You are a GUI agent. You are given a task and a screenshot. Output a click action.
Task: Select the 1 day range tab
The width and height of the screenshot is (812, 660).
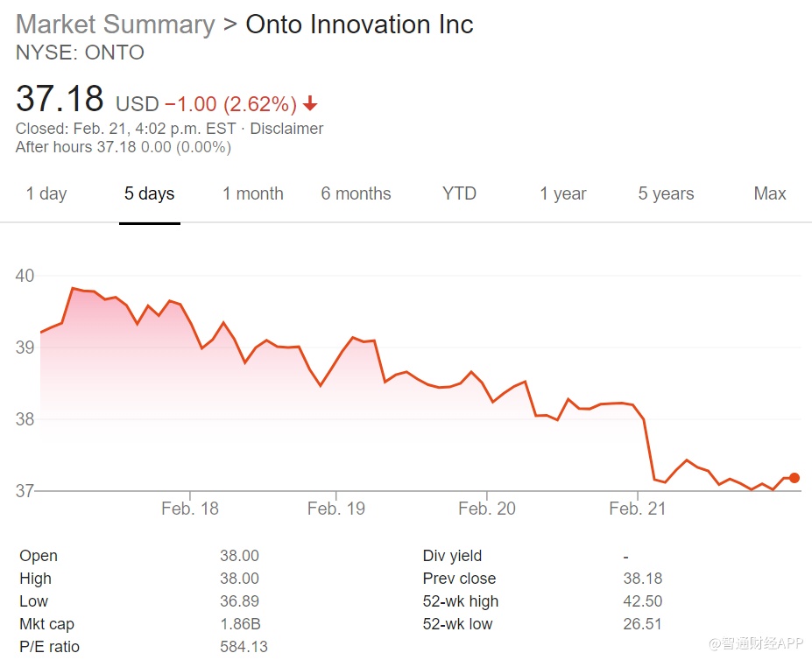46,194
